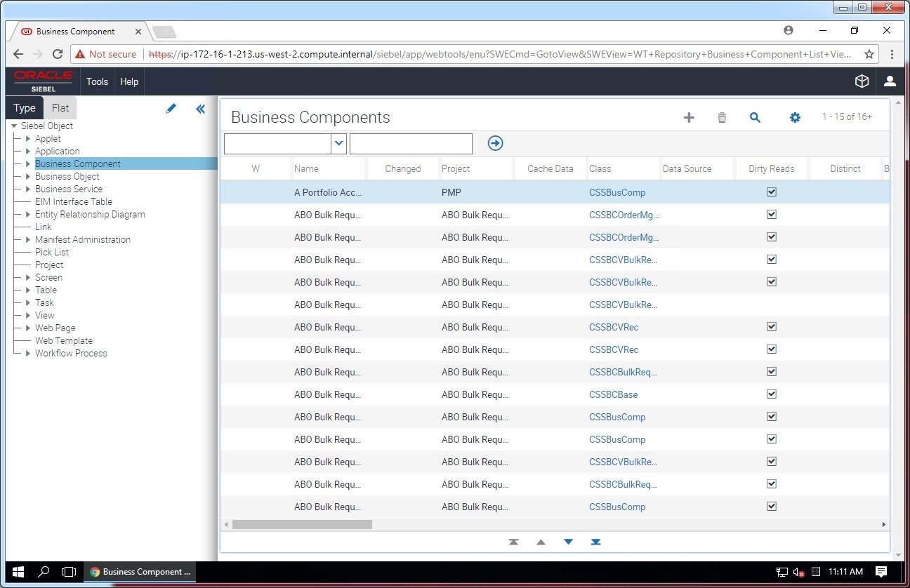Expand the Workflow Process tree node
This screenshot has width=910, height=588.
(28, 354)
